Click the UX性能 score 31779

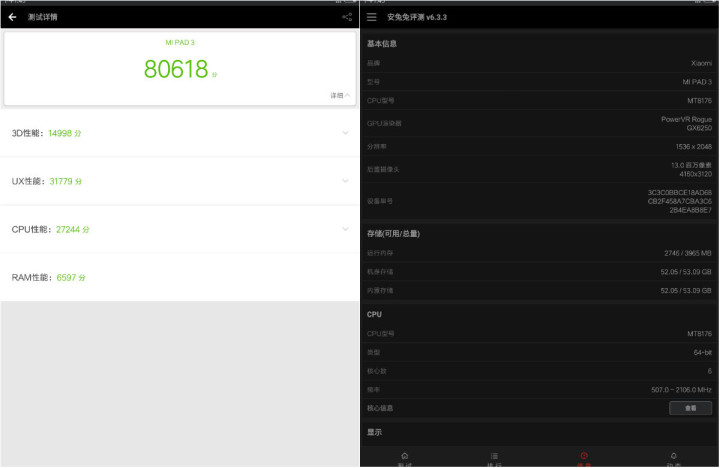pyautogui.click(x=61, y=181)
